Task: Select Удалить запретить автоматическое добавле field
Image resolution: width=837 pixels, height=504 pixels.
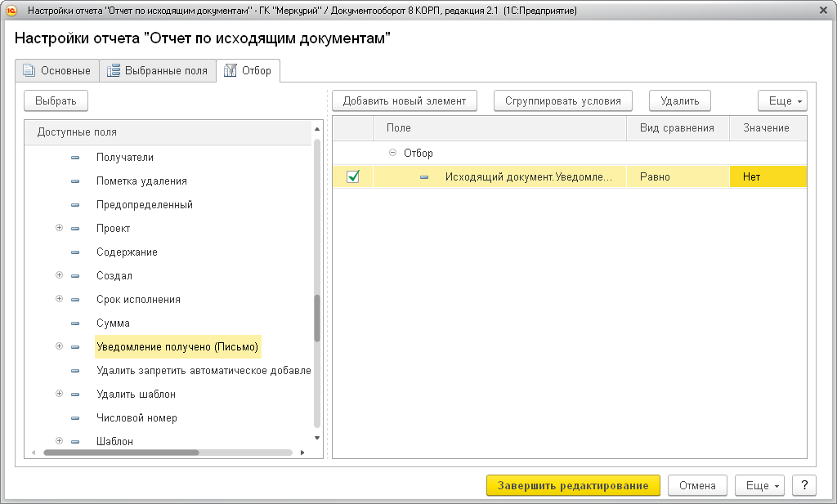Action: pyautogui.click(x=204, y=371)
